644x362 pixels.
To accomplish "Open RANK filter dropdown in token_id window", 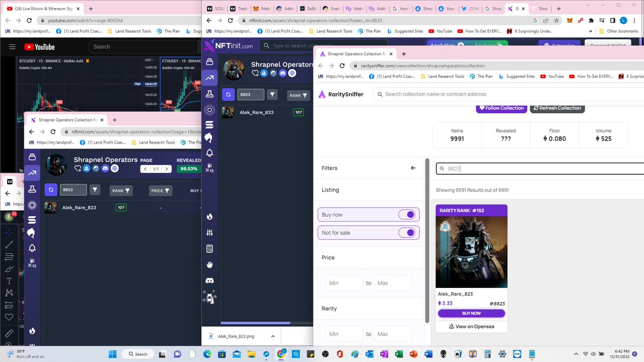I will coord(298,95).
